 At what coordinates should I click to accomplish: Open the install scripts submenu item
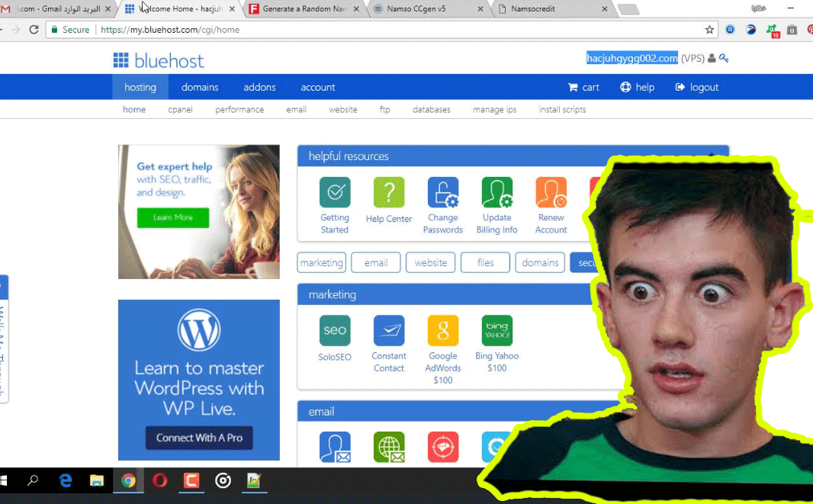click(x=562, y=109)
